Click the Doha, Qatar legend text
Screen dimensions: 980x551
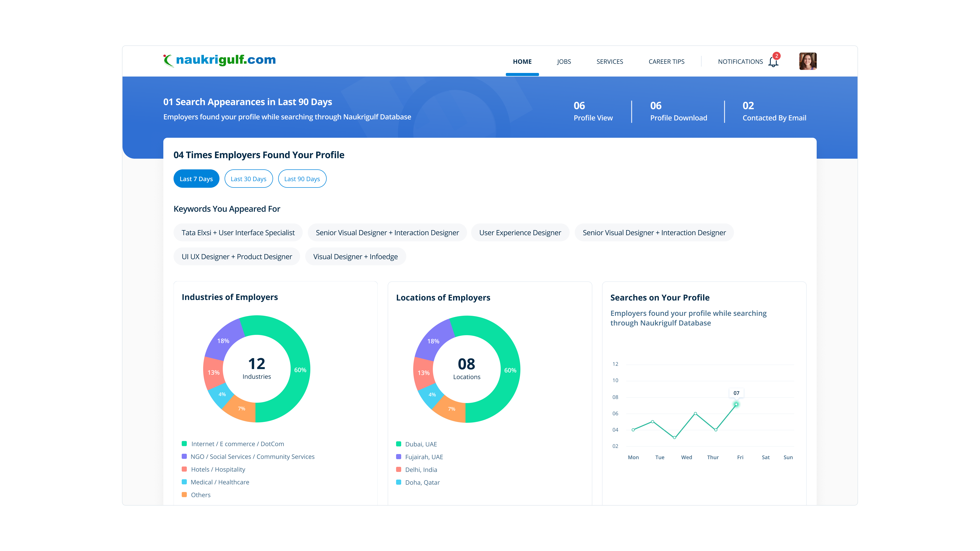click(422, 482)
